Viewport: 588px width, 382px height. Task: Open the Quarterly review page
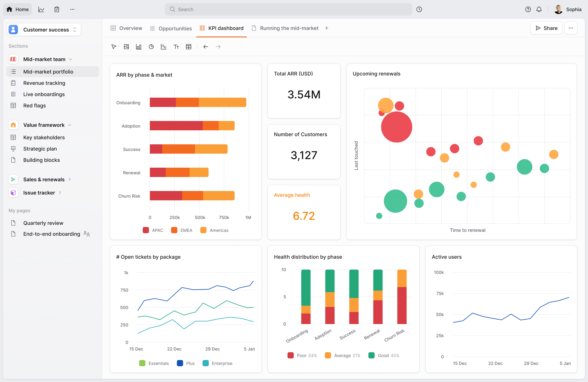point(43,223)
